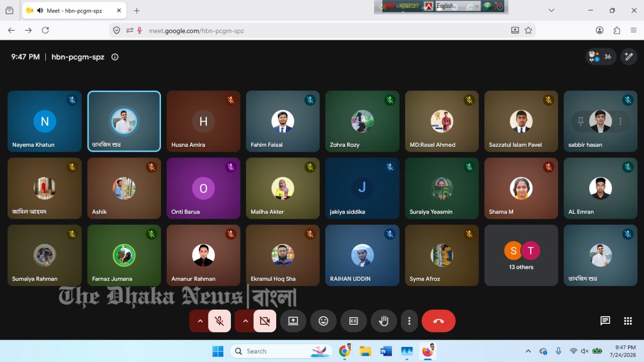644x362 pixels.
Task: Click the Suraiya Yeasmin name label
Action: (431, 212)
